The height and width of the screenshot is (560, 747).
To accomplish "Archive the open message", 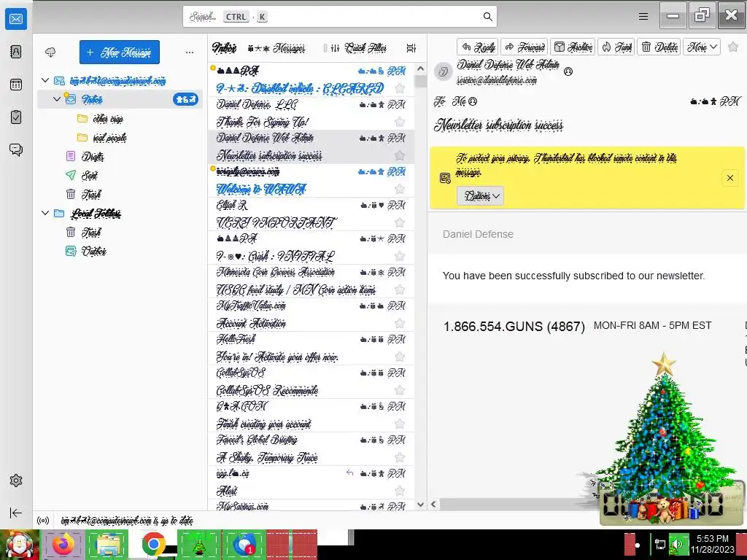I will pos(573,47).
